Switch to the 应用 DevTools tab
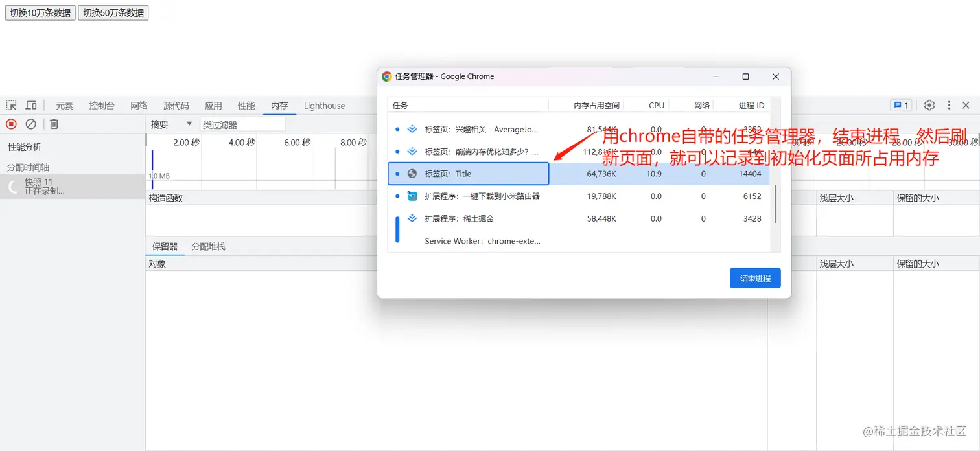 pos(213,106)
